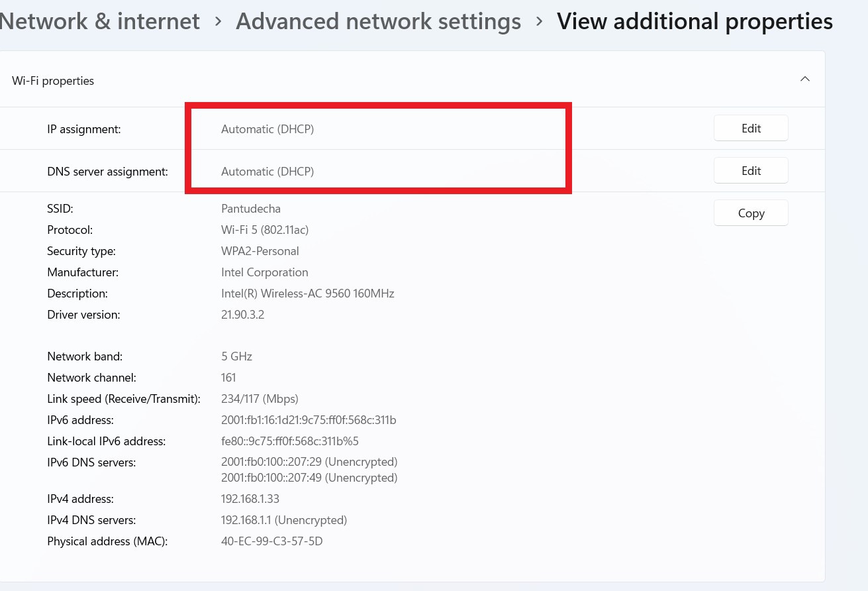Click chevron before View additional properties
868x591 pixels.
coord(539,22)
